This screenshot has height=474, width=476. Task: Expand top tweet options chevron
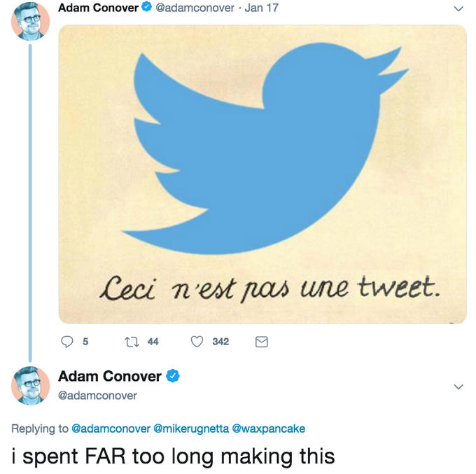click(x=458, y=8)
